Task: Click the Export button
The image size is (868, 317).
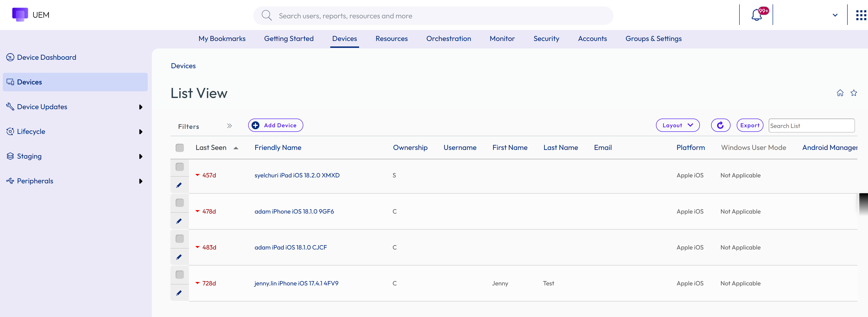Action: 750,125
